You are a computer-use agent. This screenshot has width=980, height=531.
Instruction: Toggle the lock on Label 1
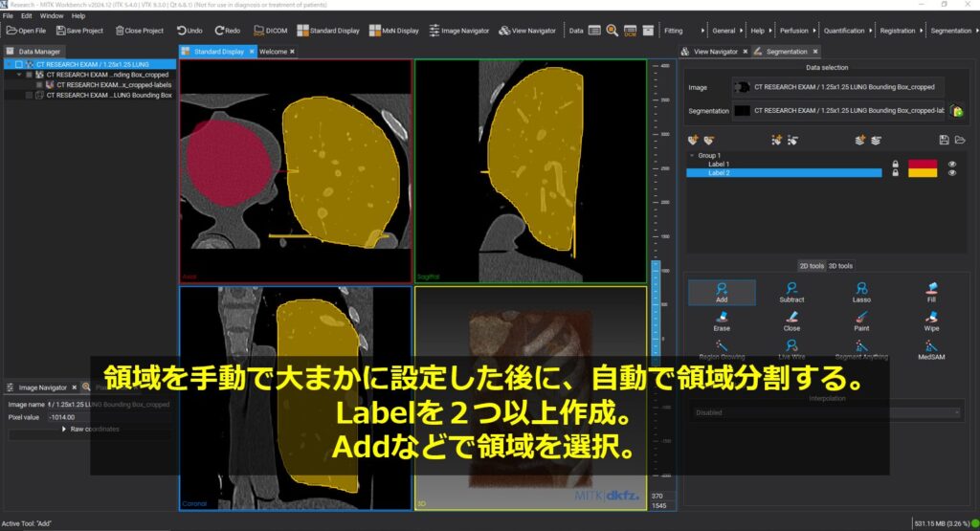tap(895, 165)
